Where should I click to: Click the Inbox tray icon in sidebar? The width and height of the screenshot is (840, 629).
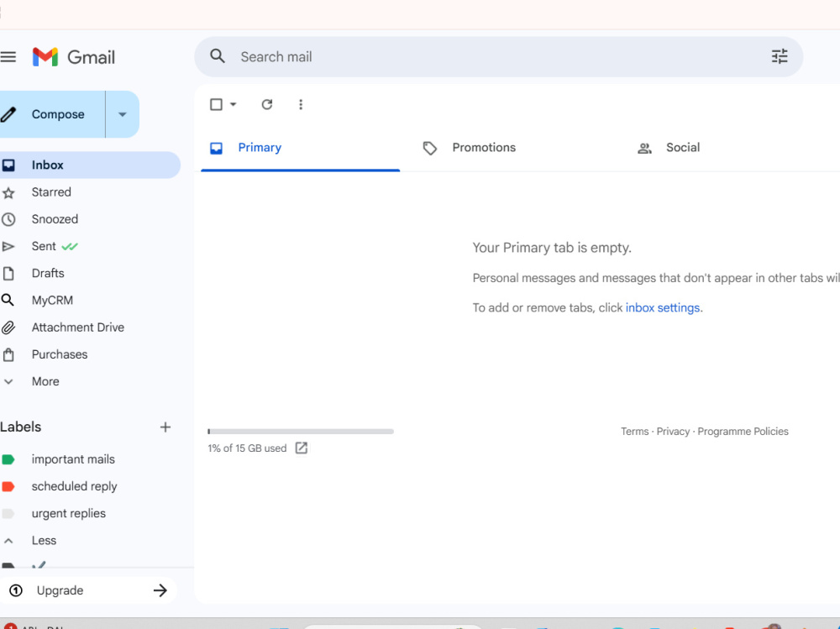point(8,165)
